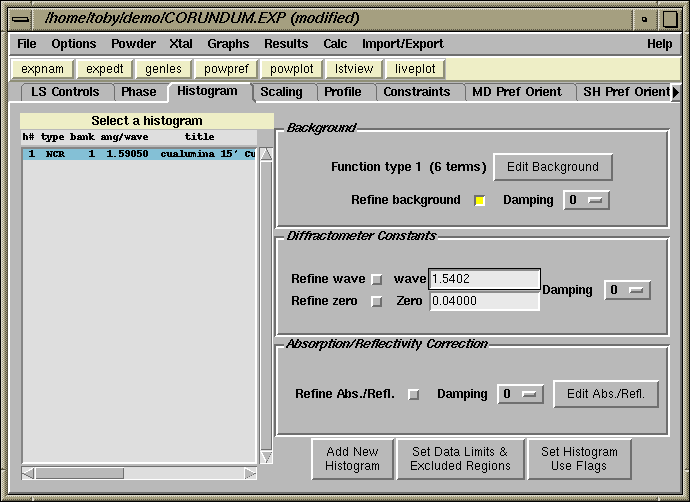Click the maximize button in title bar
The image size is (690, 502).
tap(670, 19)
